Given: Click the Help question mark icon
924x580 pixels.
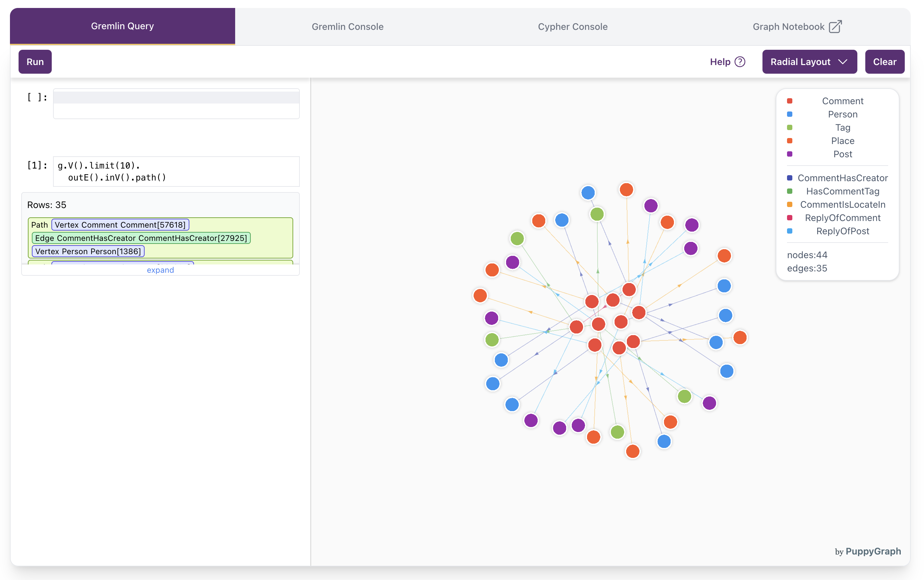Looking at the screenshot, I should (x=739, y=61).
